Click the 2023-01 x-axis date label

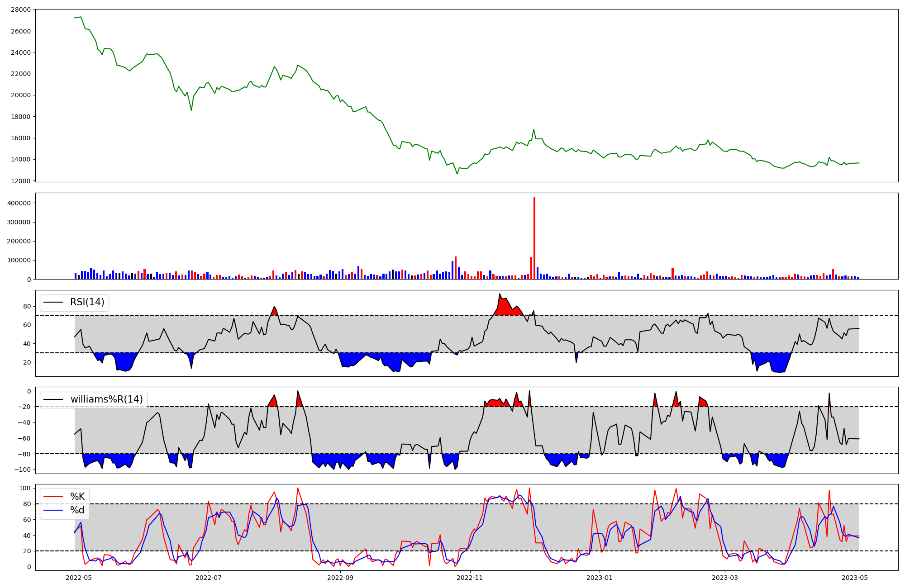pyautogui.click(x=600, y=578)
